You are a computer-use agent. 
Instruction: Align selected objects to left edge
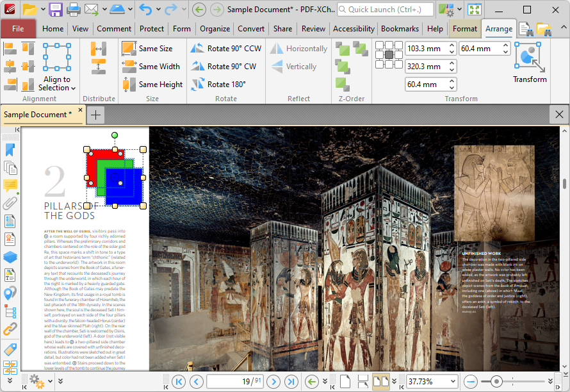point(10,49)
